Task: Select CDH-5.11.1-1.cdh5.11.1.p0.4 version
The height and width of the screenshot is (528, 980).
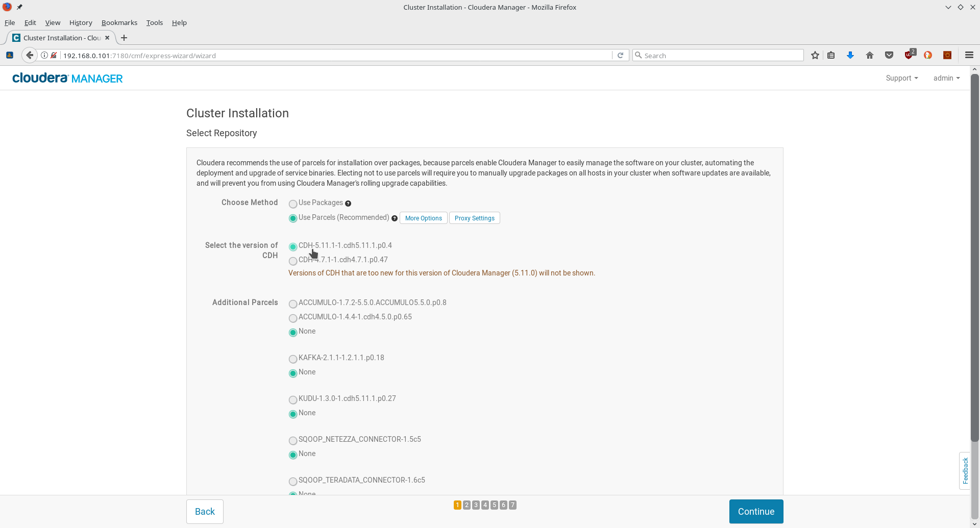Action: pyautogui.click(x=293, y=247)
